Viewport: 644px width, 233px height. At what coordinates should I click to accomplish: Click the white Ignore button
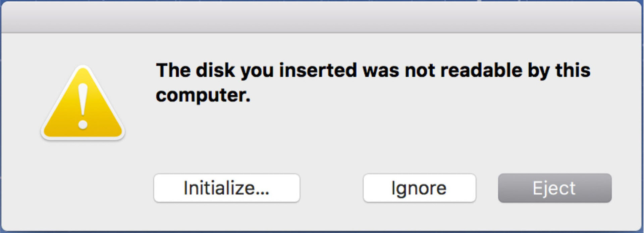(x=419, y=188)
